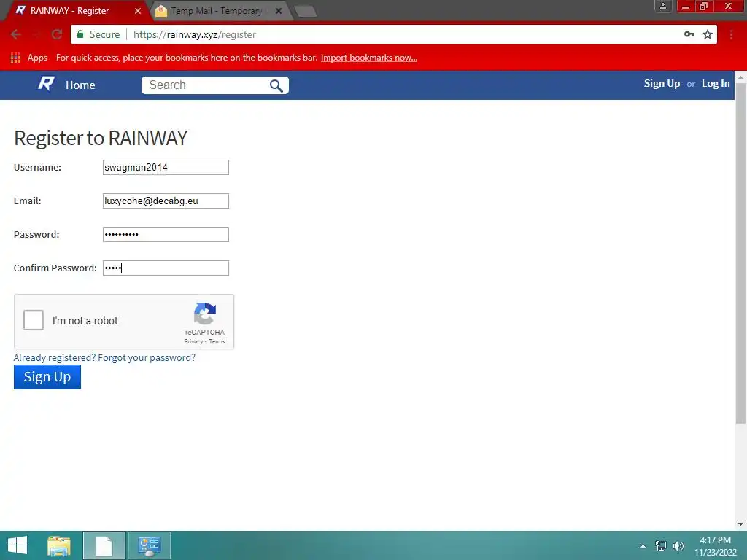Screen dimensions: 747x560
Task: Click the Register to RAINWAY heading
Action: (101, 138)
